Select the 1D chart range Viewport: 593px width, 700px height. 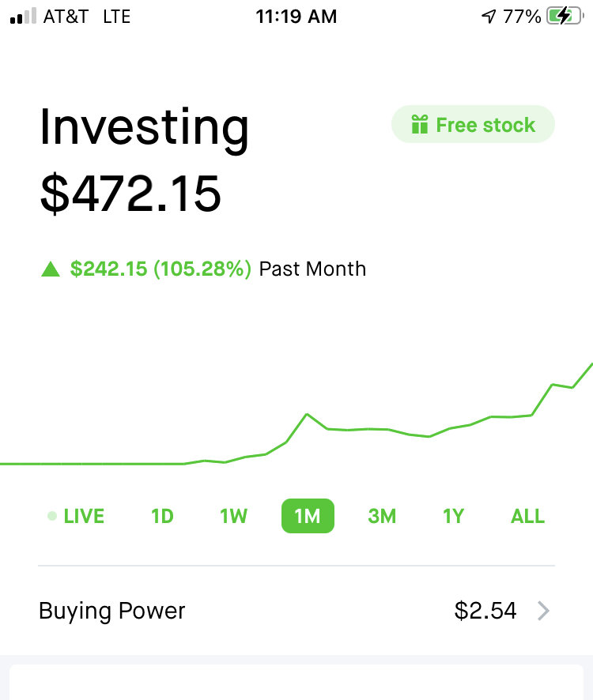coord(162,516)
